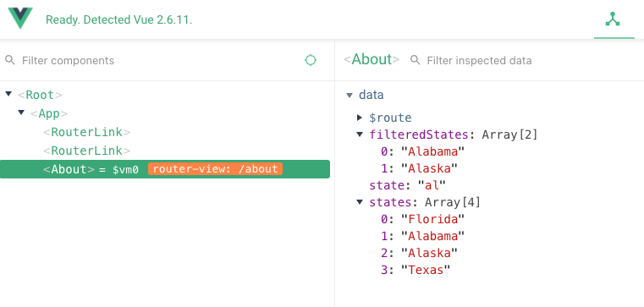
Task: Click the "= $vm0" console reference
Action: coord(119,169)
